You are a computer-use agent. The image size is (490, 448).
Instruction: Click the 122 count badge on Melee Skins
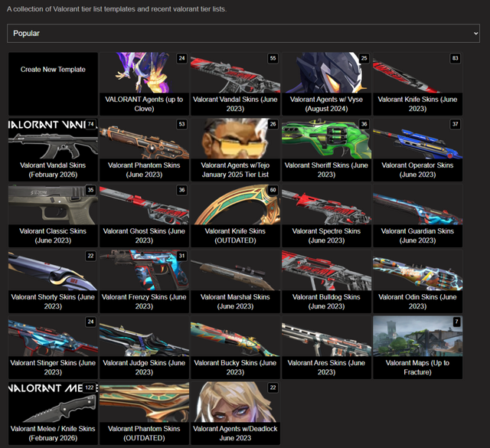pos(90,388)
